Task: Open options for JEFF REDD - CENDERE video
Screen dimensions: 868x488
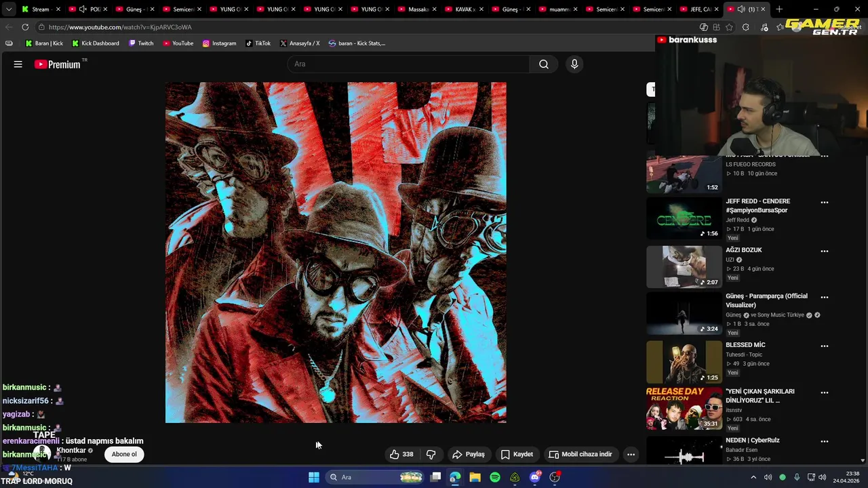Action: (x=825, y=202)
